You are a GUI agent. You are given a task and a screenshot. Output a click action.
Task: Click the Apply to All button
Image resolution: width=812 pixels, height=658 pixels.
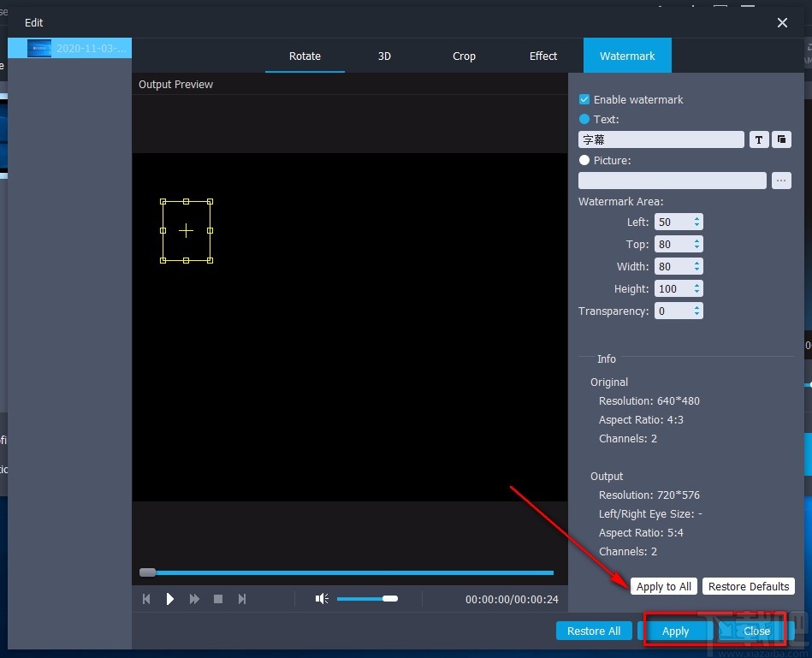tap(663, 586)
